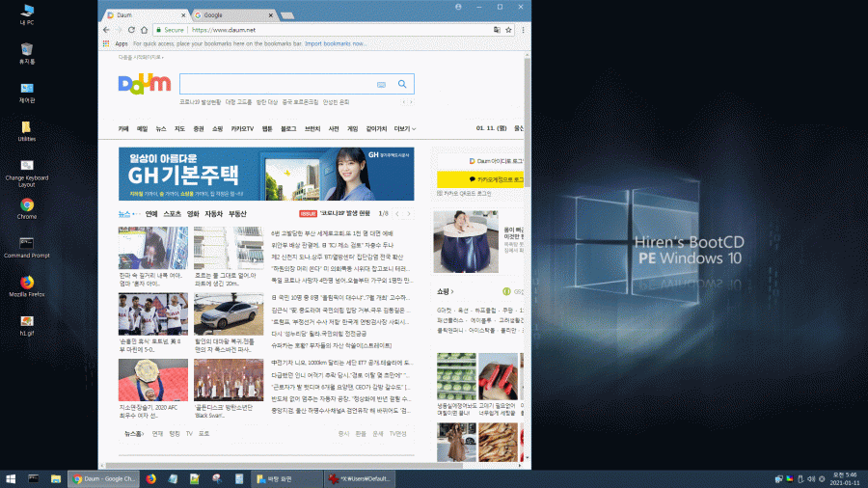
Task: Open the 메일 menu item
Action: pos(143,129)
